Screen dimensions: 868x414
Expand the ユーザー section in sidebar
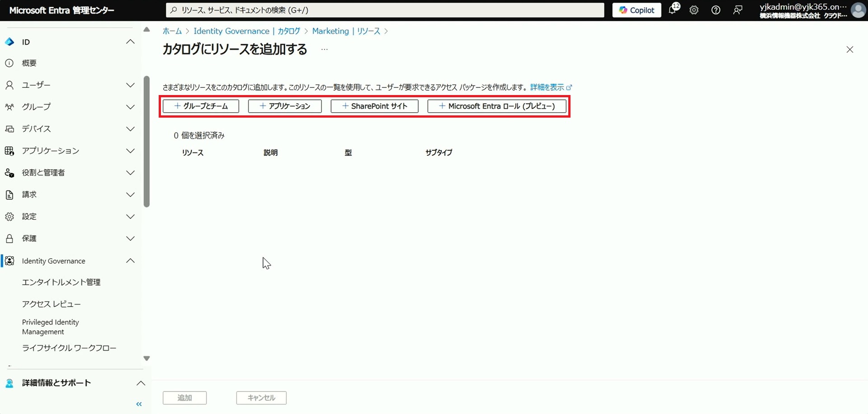[130, 85]
